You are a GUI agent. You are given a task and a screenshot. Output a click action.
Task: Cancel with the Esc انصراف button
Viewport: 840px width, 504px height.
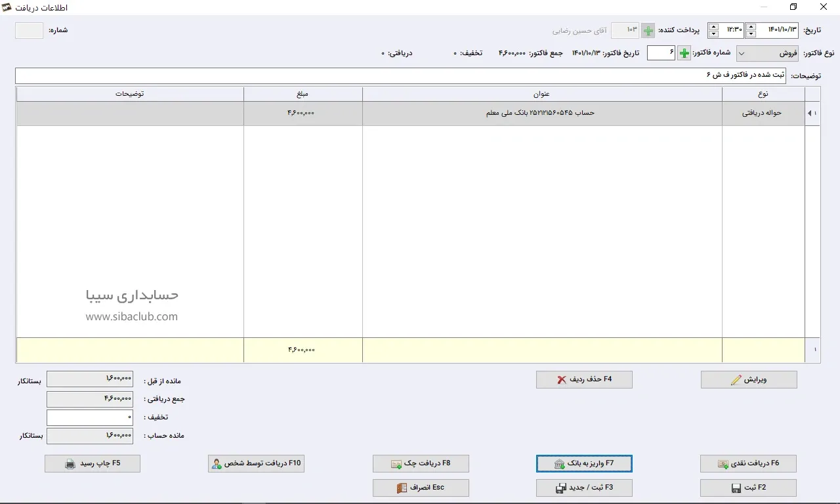421,488
